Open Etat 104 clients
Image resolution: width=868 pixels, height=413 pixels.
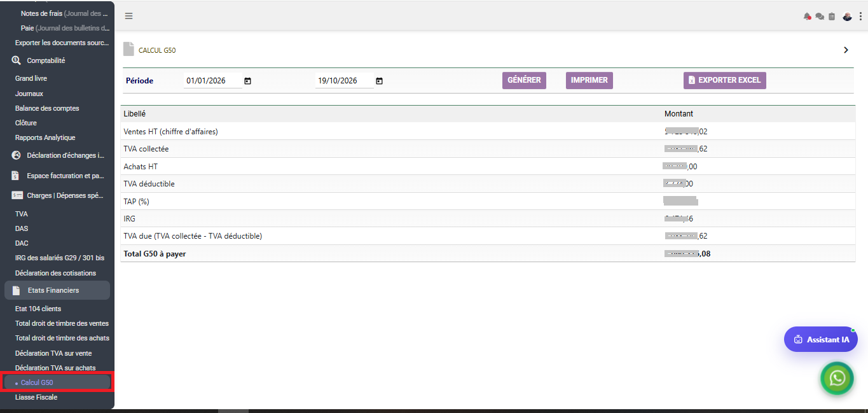point(38,309)
